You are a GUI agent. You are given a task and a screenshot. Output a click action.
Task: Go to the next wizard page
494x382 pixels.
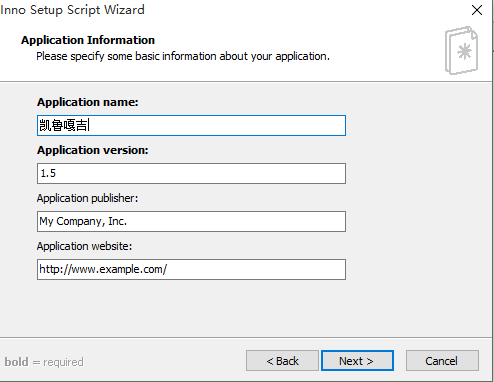(357, 361)
